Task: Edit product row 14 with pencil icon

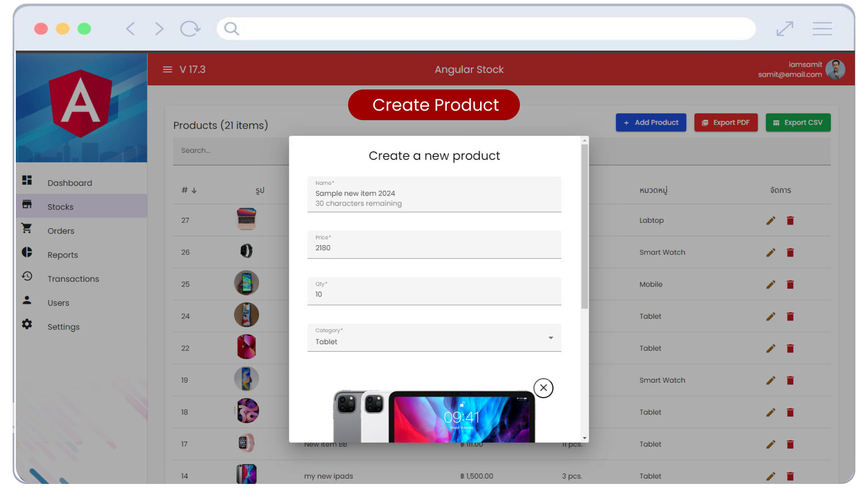Action: coord(771,476)
